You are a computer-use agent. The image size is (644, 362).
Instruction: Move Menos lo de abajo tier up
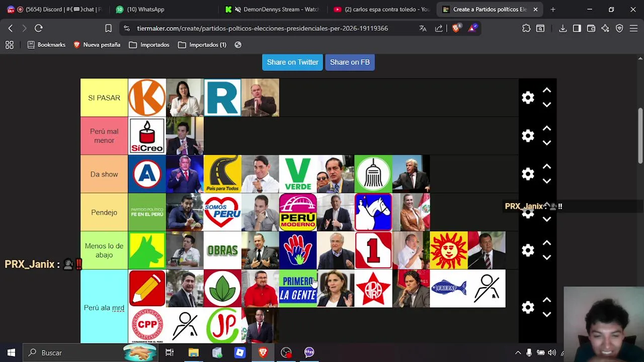click(x=547, y=243)
